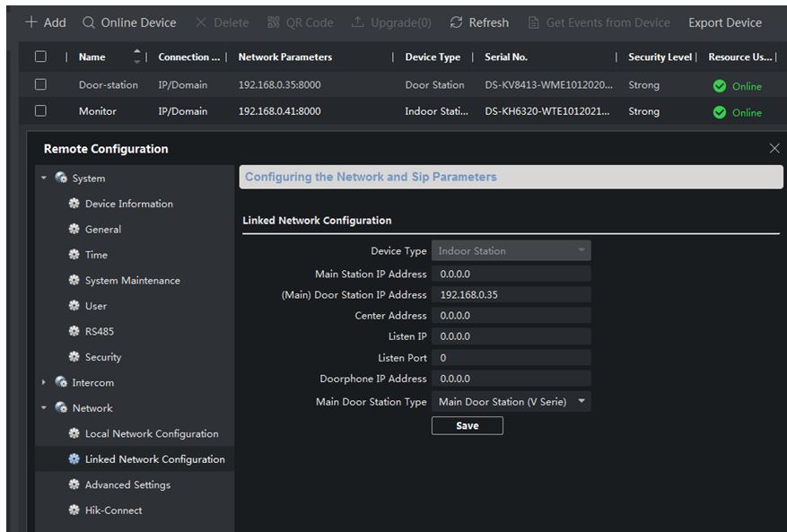Tick the Door-station row checkbox
Image resolution: width=787 pixels, height=532 pixels.
tap(39, 85)
